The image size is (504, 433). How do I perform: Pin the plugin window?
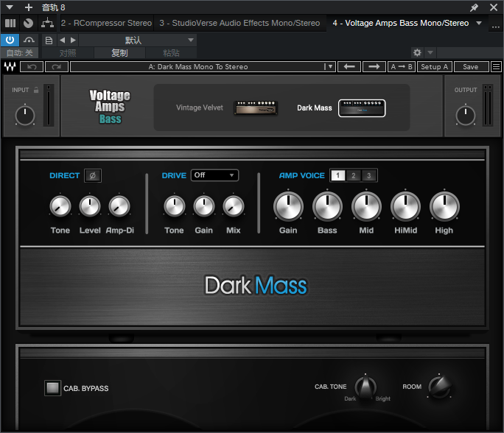click(x=474, y=7)
